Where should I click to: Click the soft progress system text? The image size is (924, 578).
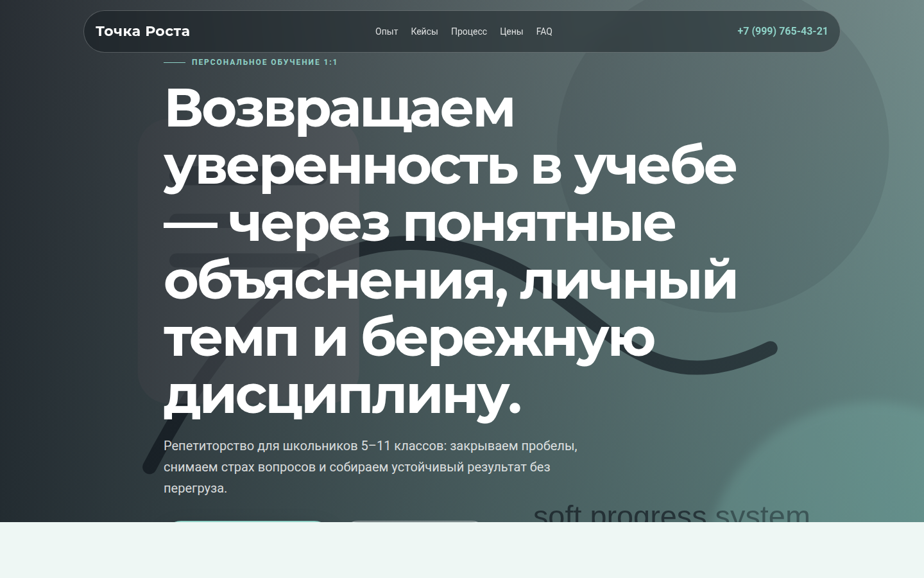pos(671,512)
